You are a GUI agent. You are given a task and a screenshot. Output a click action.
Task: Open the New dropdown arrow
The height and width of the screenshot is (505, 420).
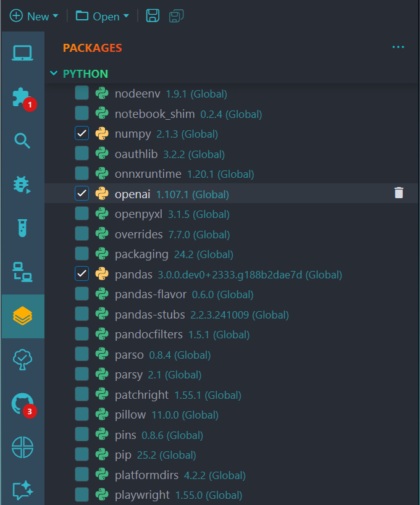pos(56,16)
